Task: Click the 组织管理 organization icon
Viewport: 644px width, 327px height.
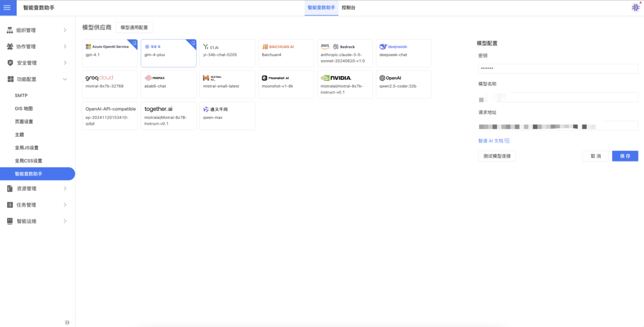Action: tap(10, 30)
